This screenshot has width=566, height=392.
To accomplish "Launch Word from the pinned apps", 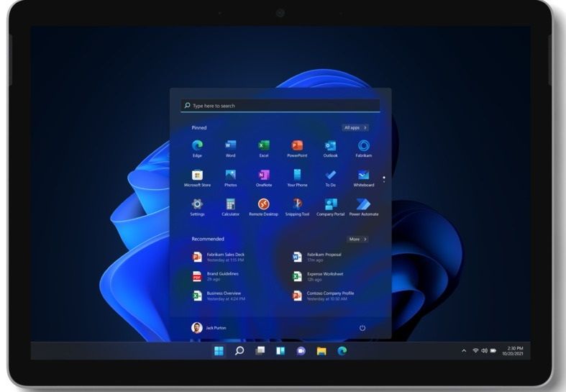I will 230,148.
